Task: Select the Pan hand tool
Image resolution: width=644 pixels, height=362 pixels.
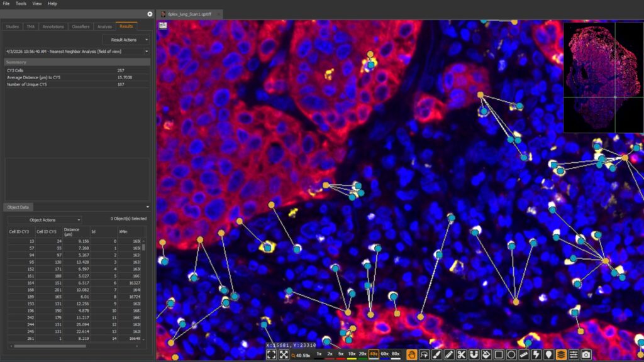Action: pyautogui.click(x=411, y=354)
